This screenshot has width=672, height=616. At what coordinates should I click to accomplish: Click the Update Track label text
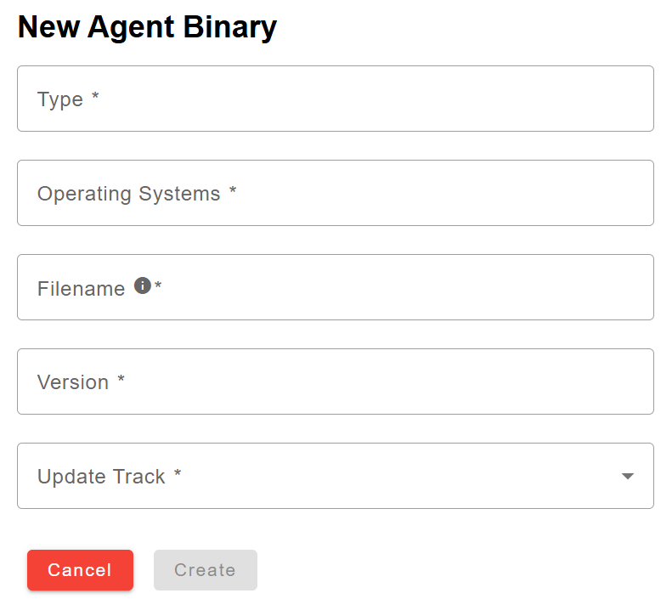click(101, 477)
